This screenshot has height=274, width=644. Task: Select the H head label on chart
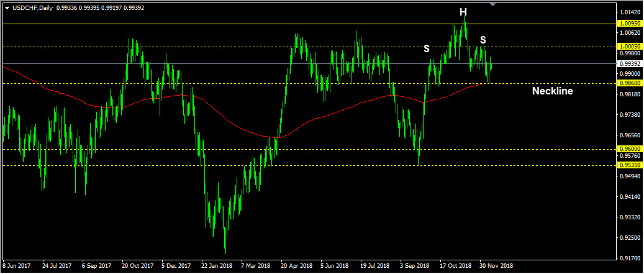click(463, 12)
